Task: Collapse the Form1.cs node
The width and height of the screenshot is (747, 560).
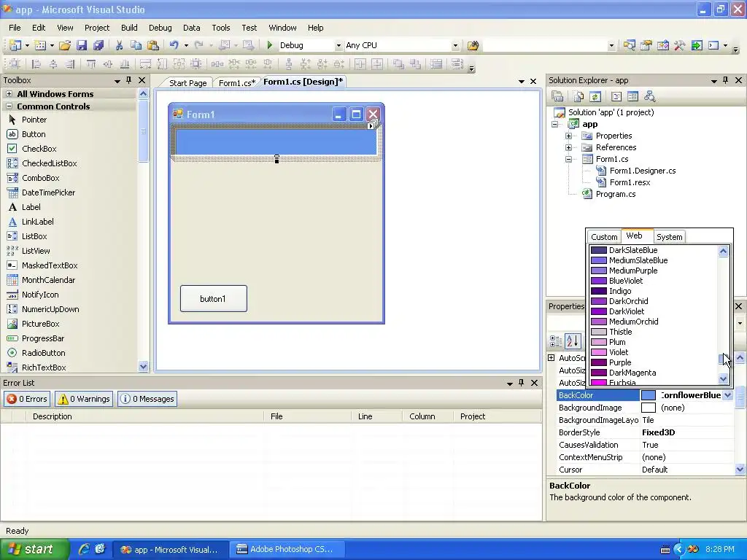Action: 568,159
